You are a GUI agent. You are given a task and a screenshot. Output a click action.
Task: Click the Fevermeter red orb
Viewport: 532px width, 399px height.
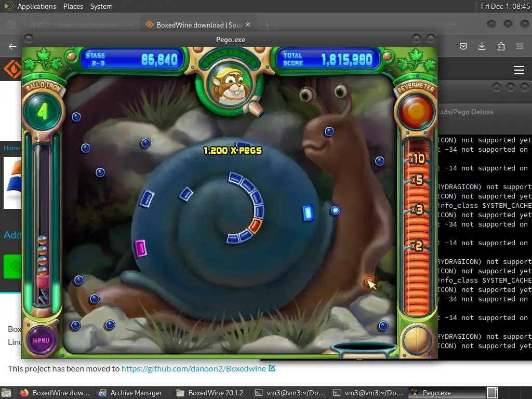pyautogui.click(x=417, y=112)
